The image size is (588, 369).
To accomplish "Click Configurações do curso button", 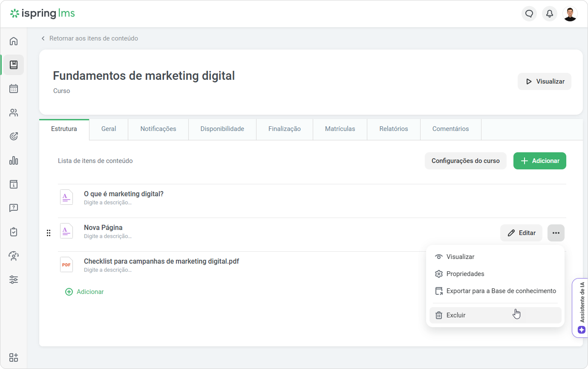I will coord(466,161).
